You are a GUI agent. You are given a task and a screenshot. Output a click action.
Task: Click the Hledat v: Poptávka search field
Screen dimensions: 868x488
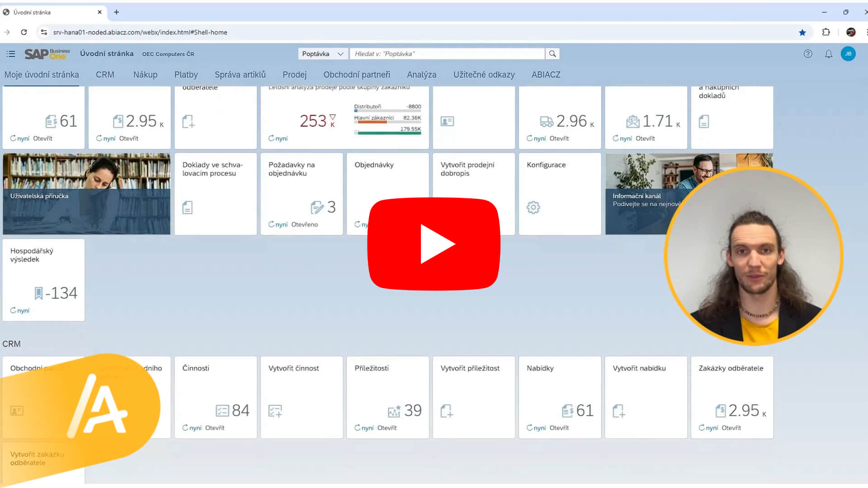point(447,54)
